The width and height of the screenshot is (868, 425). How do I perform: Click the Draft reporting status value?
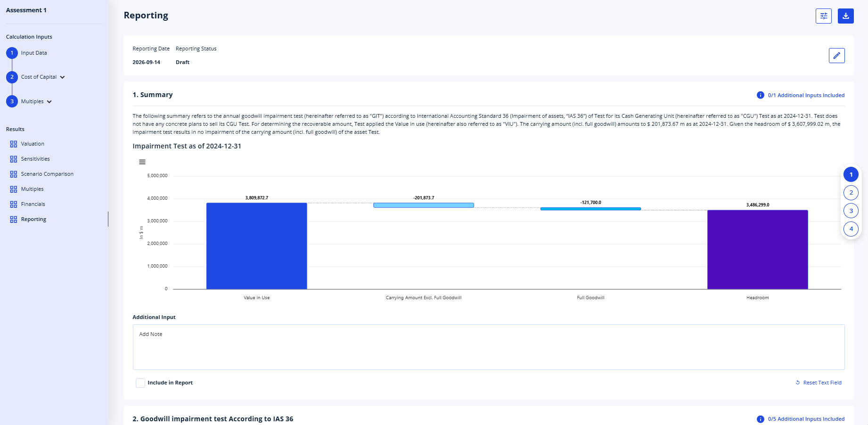(183, 62)
